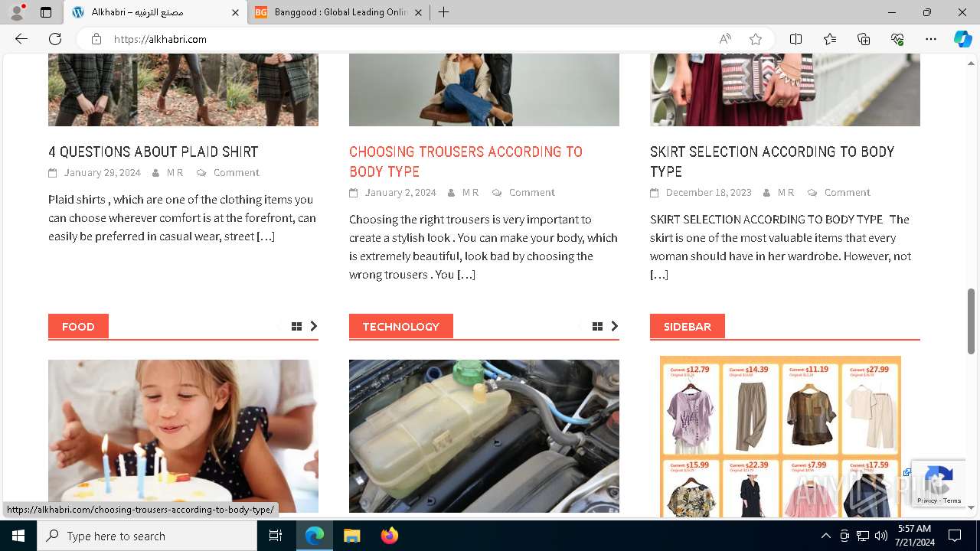Open trousers article thumbnail image

484,90
